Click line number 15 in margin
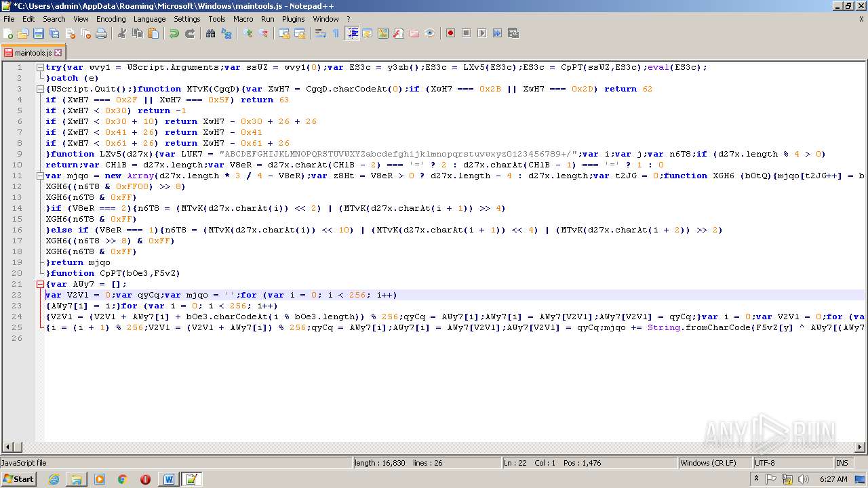This screenshot has height=488, width=868. (18, 219)
